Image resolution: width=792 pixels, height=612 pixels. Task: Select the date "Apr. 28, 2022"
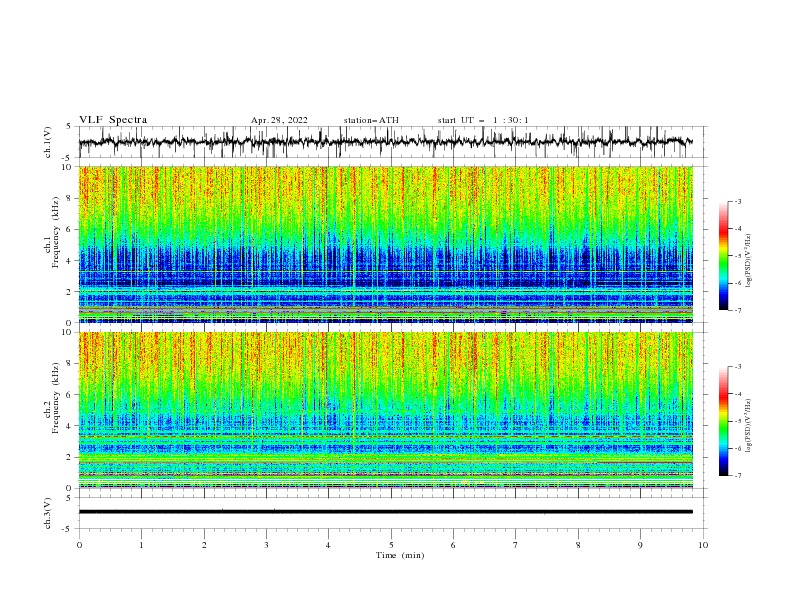pyautogui.click(x=279, y=120)
